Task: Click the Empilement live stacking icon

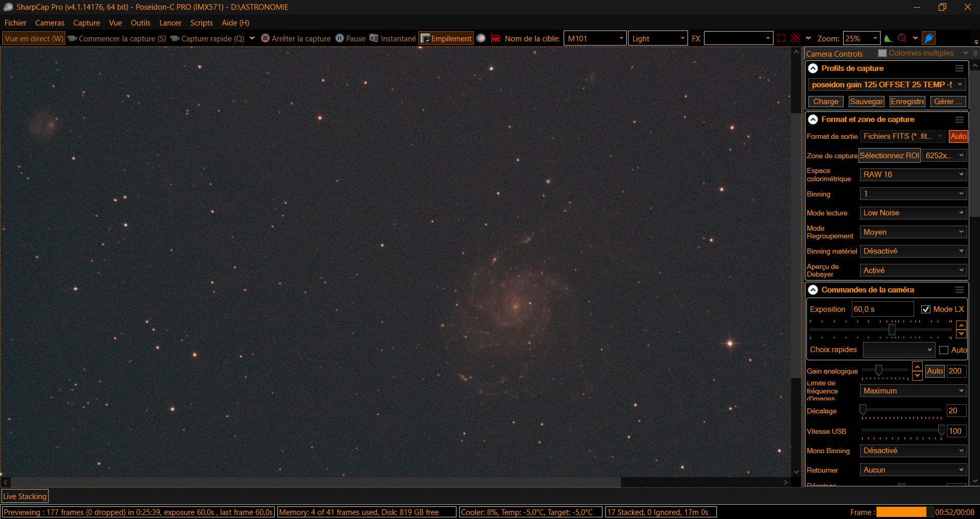Action: pos(425,39)
